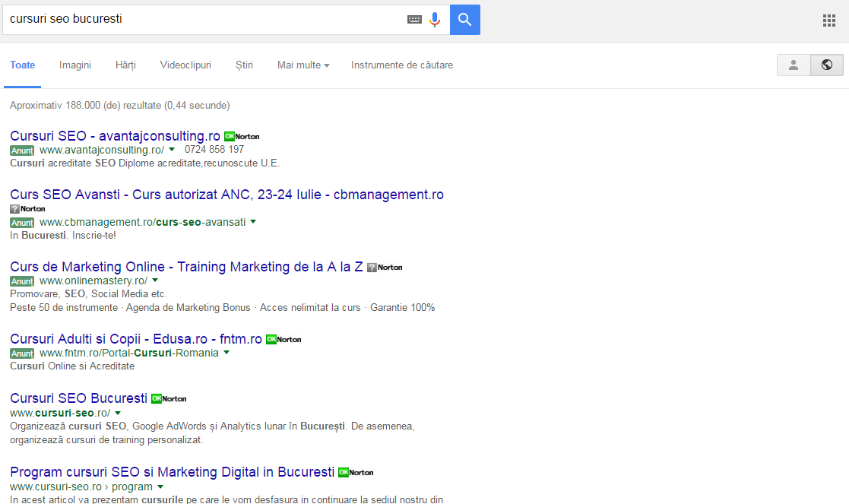Click Anunț label beside www.cbmanagement.ro
Screen dimensions: 849x504
(x=21, y=223)
